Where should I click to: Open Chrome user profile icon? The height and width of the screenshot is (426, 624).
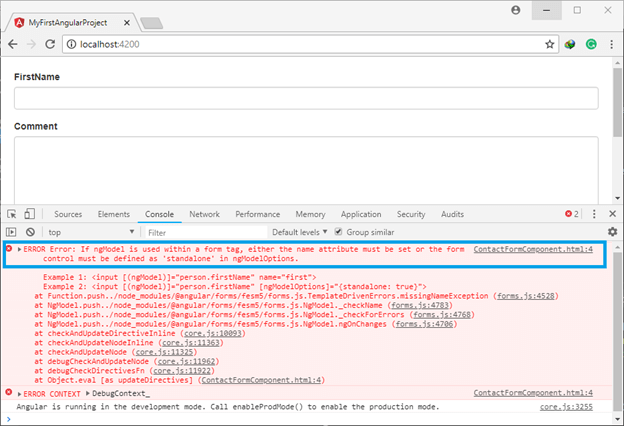[515, 10]
